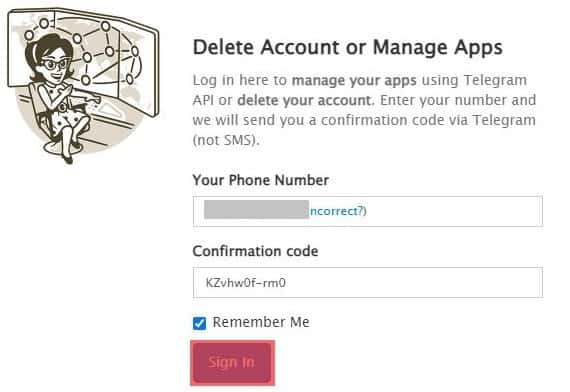
Task: Click the red Sign In button
Action: tap(232, 362)
